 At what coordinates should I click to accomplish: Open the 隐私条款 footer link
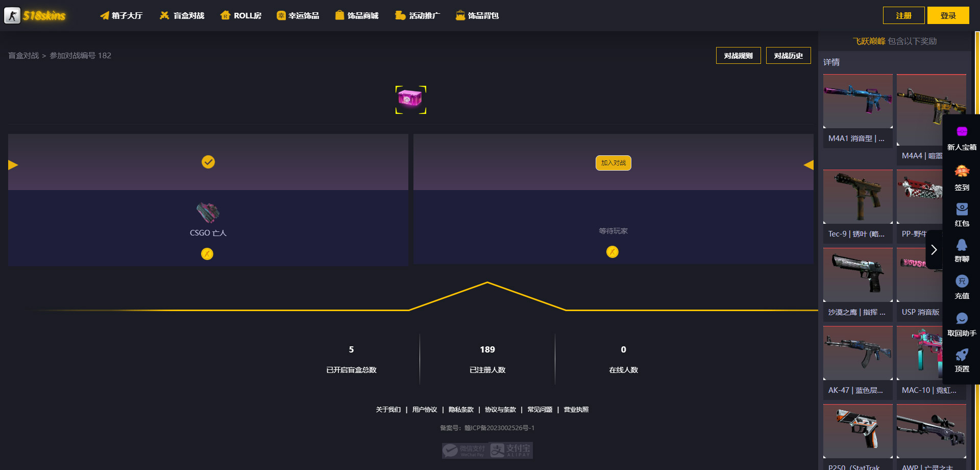[x=461, y=410]
